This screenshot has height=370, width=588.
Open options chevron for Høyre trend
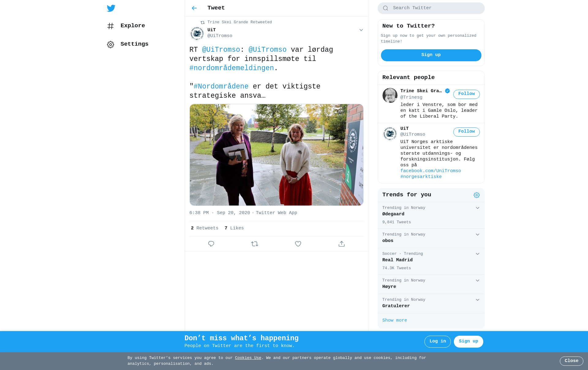point(477,281)
